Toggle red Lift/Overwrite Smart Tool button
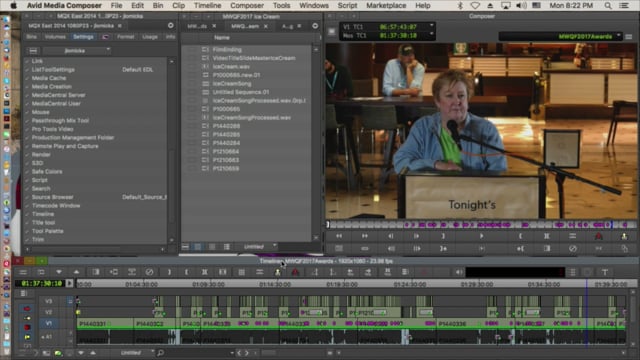The width and height of the screenshot is (640, 360). click(27, 309)
